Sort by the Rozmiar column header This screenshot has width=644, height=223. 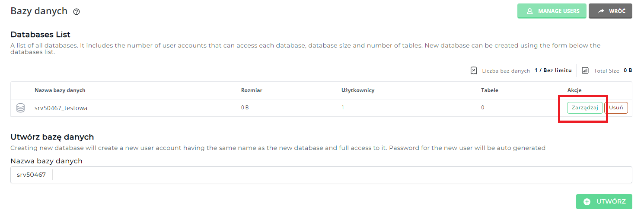coord(252,90)
